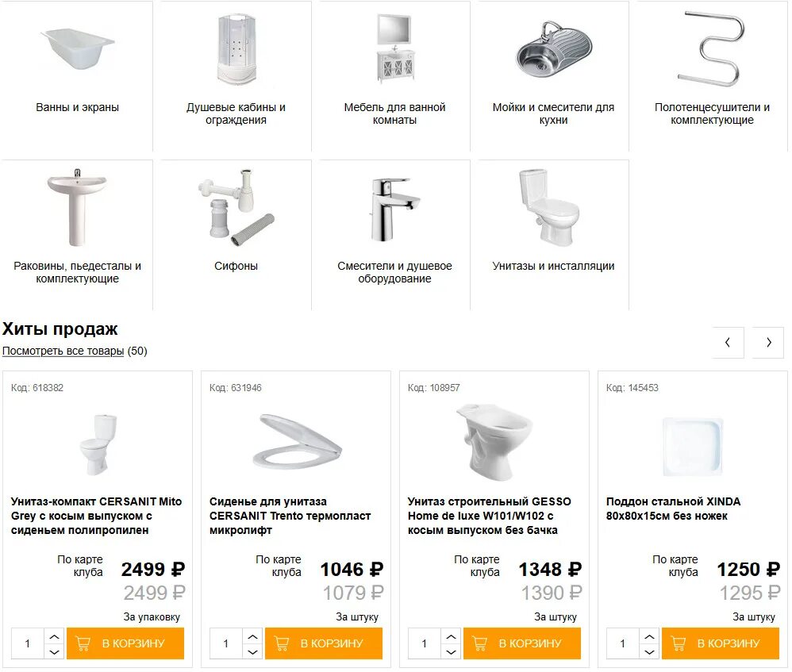Increase quantity for CERSANIT Mito Grey toilet
The height and width of the screenshot is (672, 792).
pos(54,636)
